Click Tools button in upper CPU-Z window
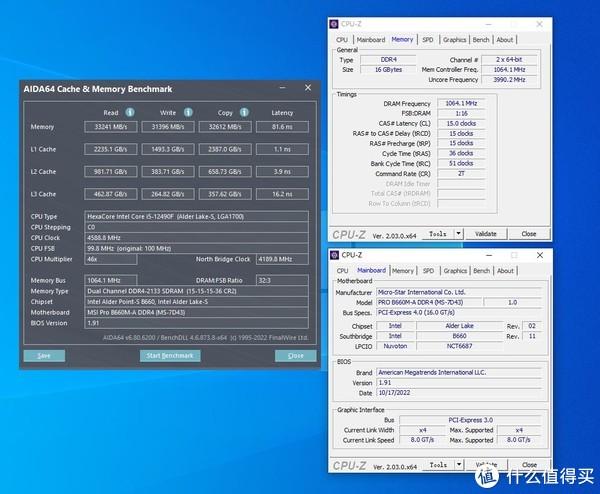 point(438,233)
